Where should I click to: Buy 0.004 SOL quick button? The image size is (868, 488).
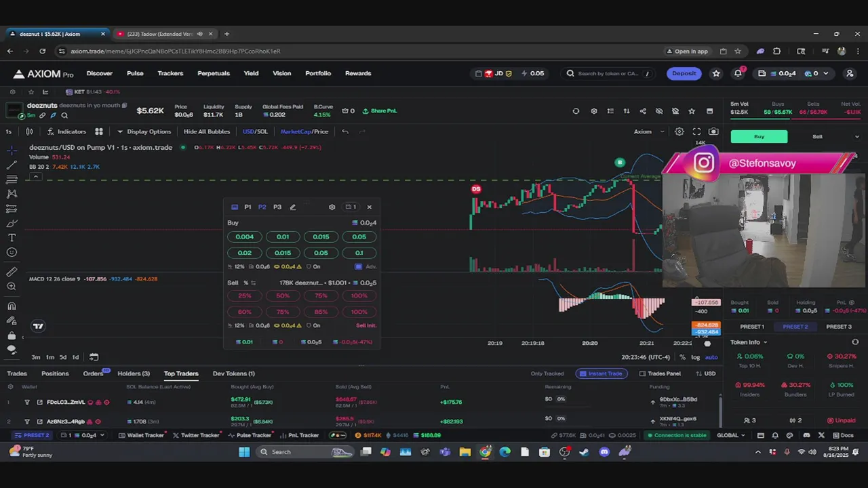245,237
